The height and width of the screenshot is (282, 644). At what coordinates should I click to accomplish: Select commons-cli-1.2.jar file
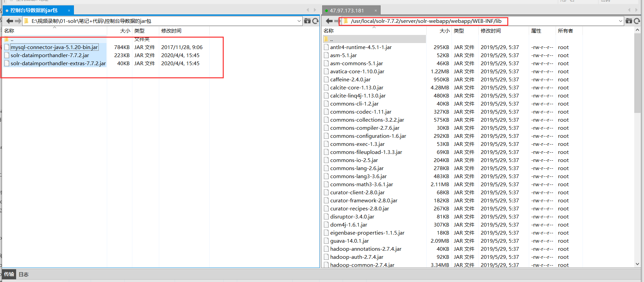354,104
